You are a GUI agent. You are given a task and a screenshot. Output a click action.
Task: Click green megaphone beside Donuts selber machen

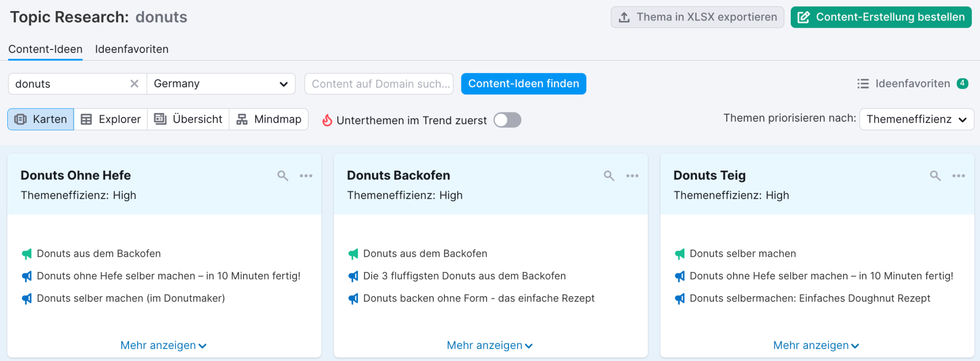(680, 254)
